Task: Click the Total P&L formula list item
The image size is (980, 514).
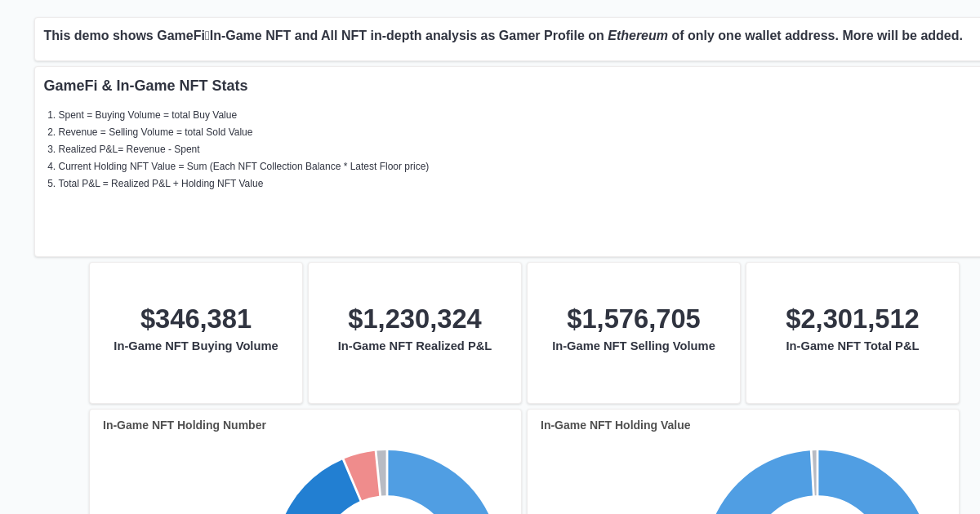Action: [x=161, y=184]
